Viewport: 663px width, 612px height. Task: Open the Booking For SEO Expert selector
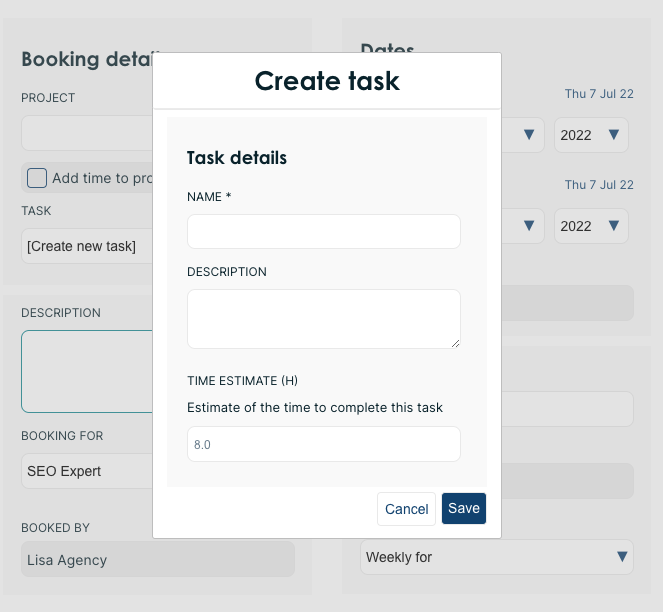(86, 471)
